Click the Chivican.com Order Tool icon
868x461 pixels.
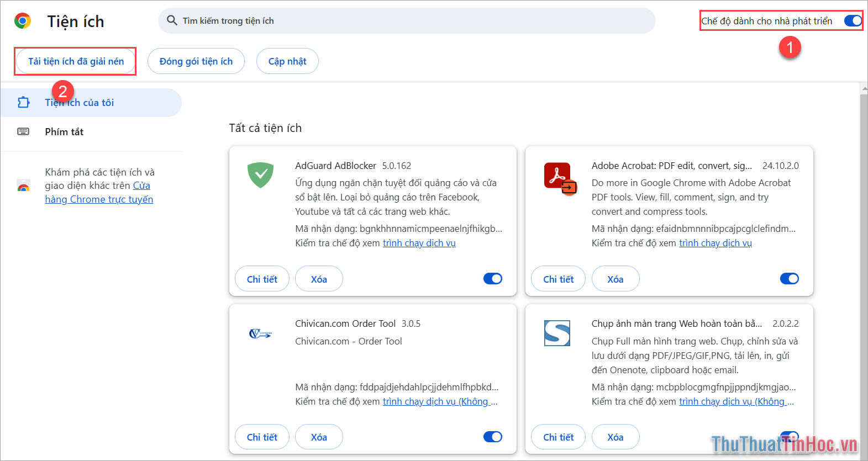(x=260, y=333)
